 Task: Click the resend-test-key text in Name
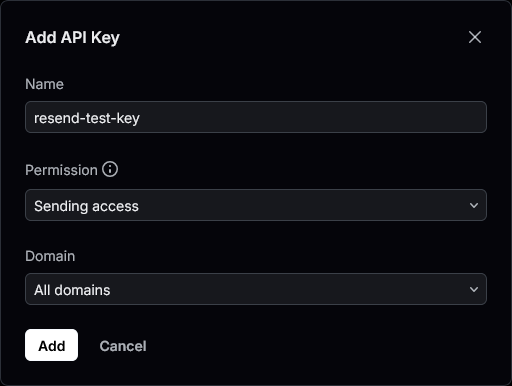tap(87, 118)
